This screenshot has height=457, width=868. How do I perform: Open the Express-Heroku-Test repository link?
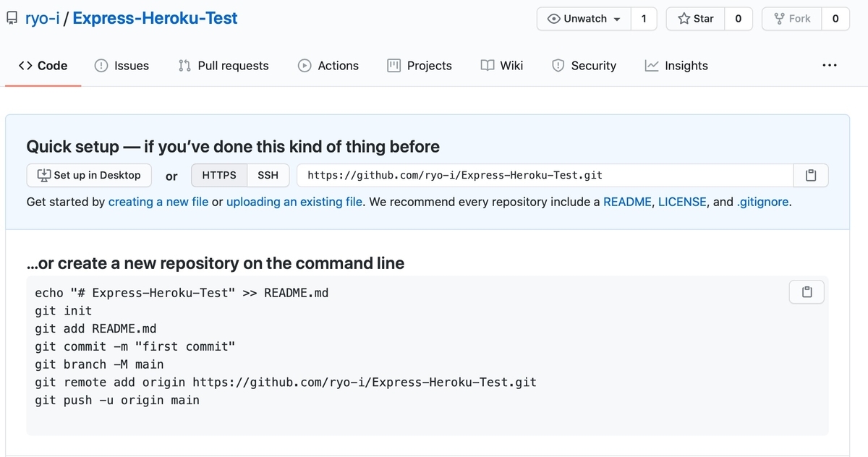[155, 18]
